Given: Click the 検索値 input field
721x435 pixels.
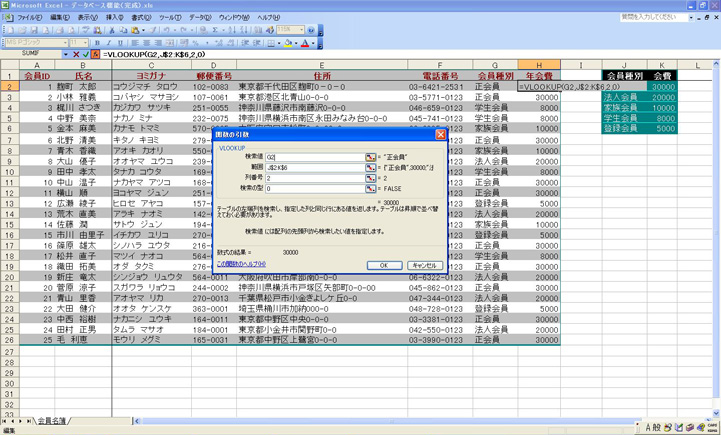Looking at the screenshot, I should coord(315,157).
